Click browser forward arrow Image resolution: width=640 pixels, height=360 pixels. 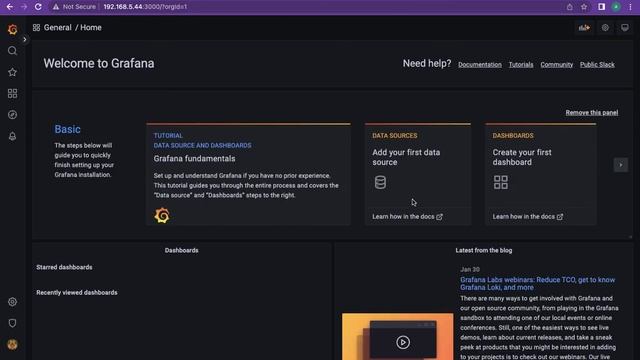(24, 7)
